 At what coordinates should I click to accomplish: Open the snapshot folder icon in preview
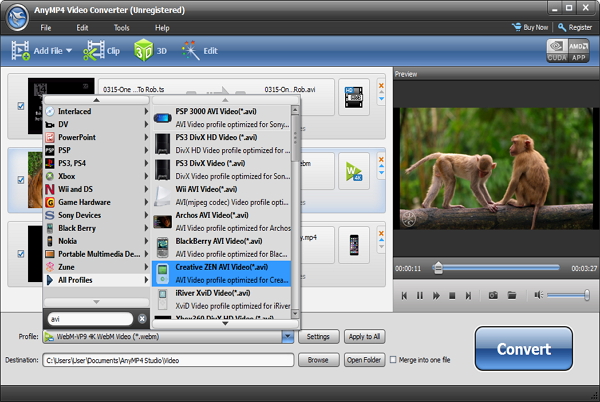[511, 295]
